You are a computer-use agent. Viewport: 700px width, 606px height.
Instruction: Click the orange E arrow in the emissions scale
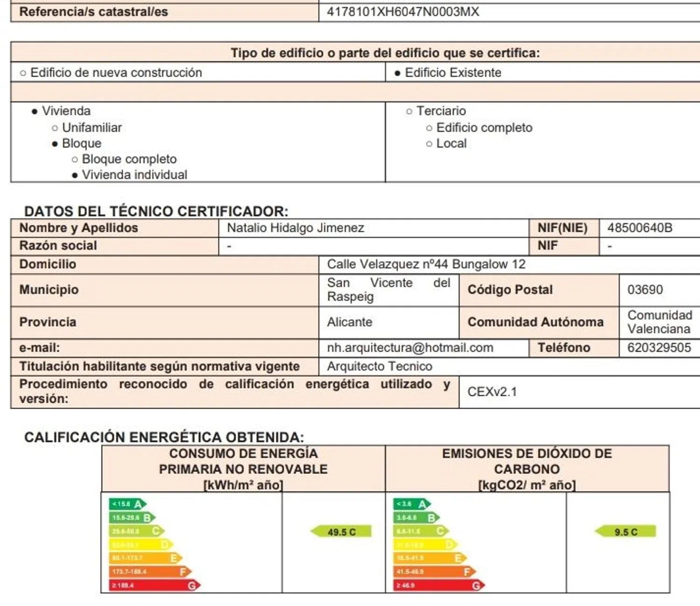coord(430,558)
